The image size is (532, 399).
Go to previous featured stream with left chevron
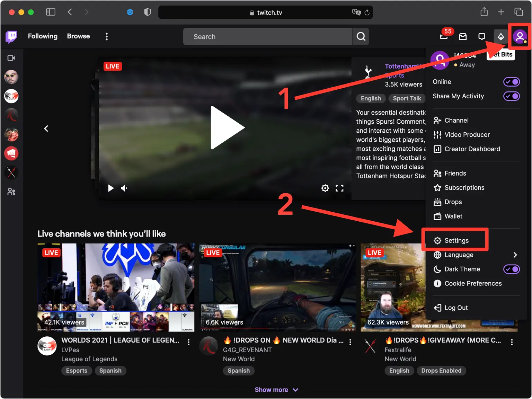[x=46, y=128]
